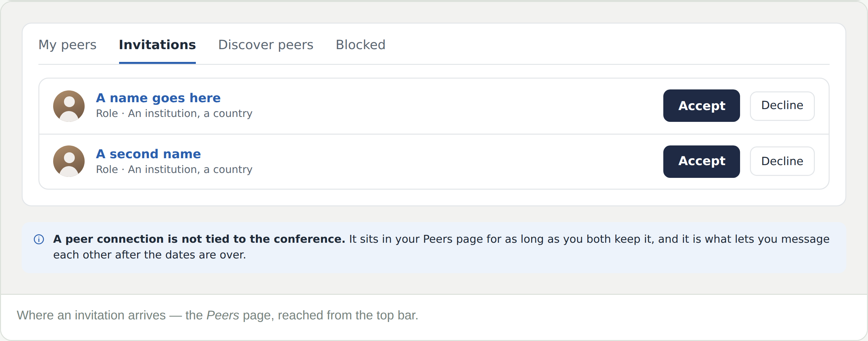This screenshot has width=868, height=341.
Task: Click the avatar of A name goes here
Action: (69, 106)
